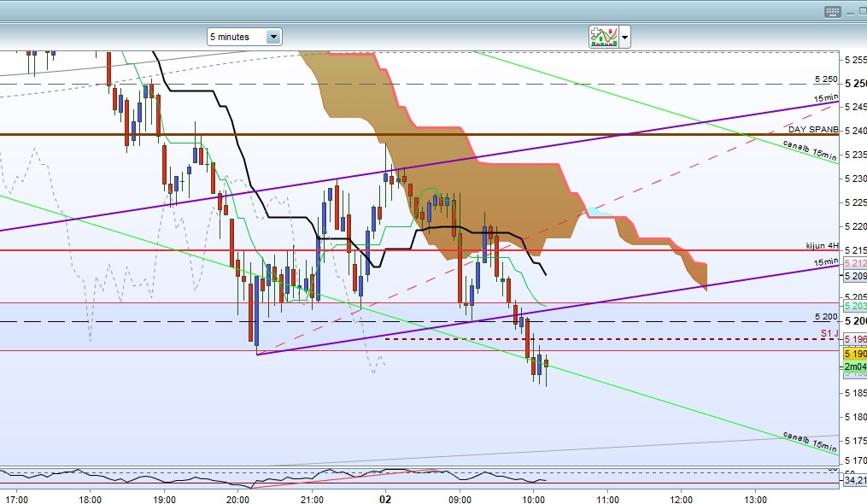Open the '5 minutes' timeframe dropdown
Viewport: 867px width, 504px height.
244,37
